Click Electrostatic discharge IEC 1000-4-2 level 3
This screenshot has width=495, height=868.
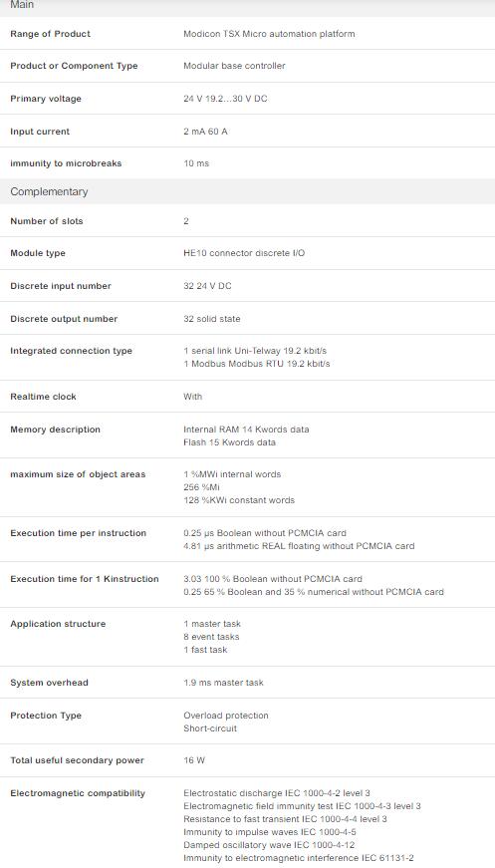click(x=277, y=793)
